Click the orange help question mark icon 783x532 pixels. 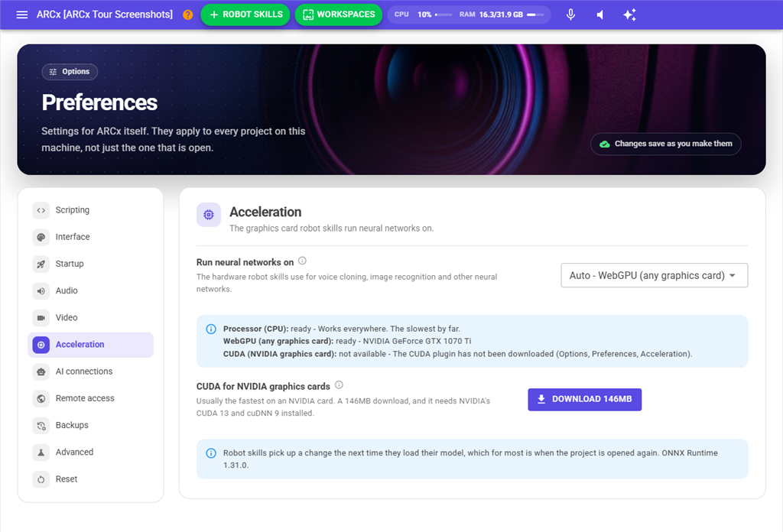click(x=188, y=15)
